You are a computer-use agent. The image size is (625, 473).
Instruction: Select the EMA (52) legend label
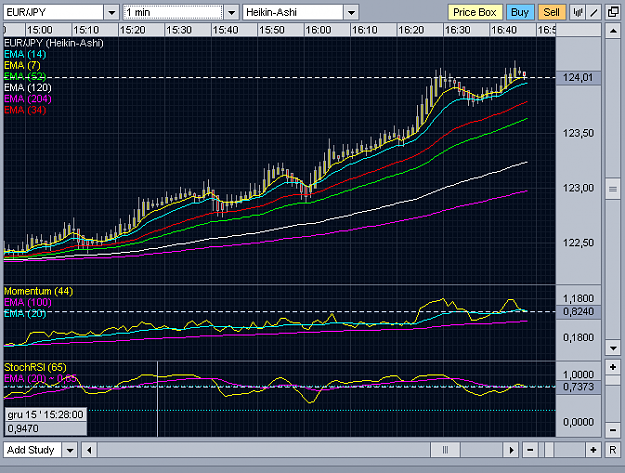coord(25,76)
